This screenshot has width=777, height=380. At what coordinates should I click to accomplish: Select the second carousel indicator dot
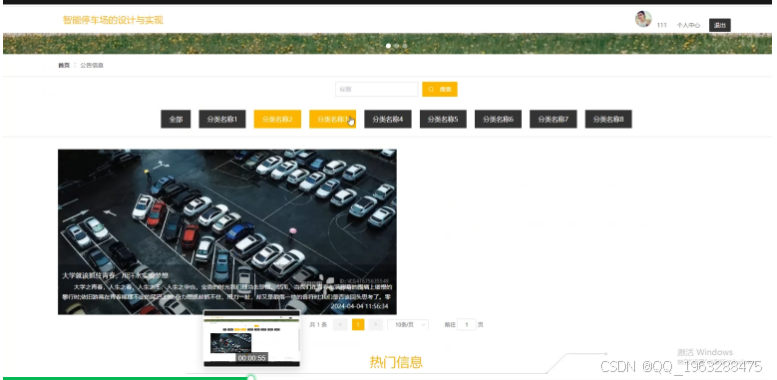(396, 46)
